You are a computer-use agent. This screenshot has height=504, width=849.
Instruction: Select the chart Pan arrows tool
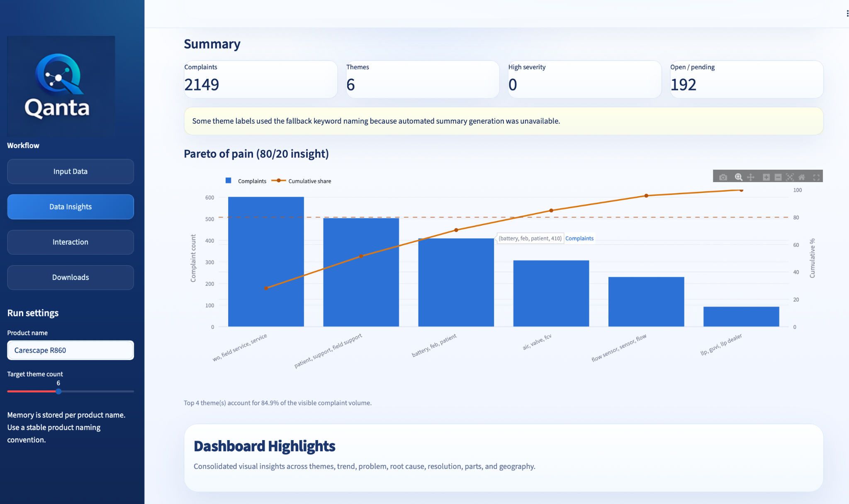pos(751,177)
